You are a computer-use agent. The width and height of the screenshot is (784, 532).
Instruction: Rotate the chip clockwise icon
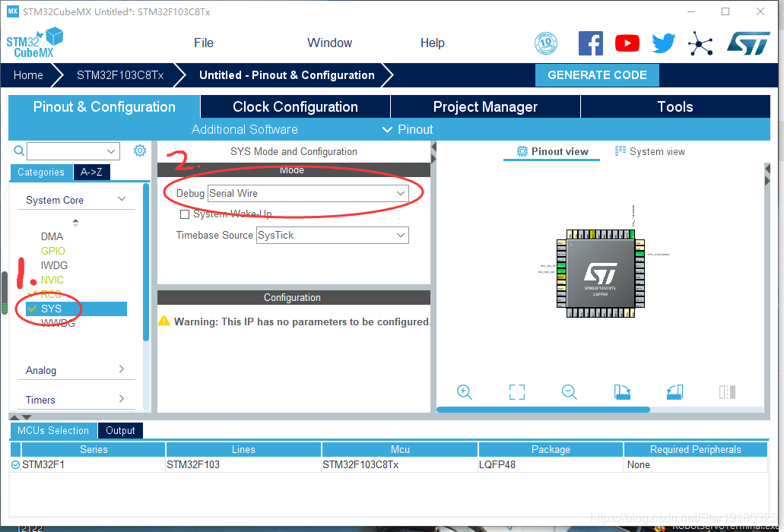click(622, 392)
